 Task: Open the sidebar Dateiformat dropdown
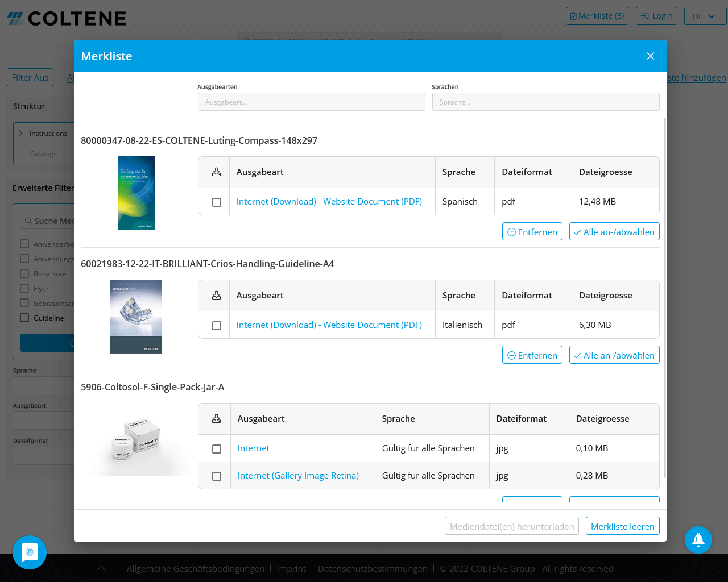[x=44, y=456]
